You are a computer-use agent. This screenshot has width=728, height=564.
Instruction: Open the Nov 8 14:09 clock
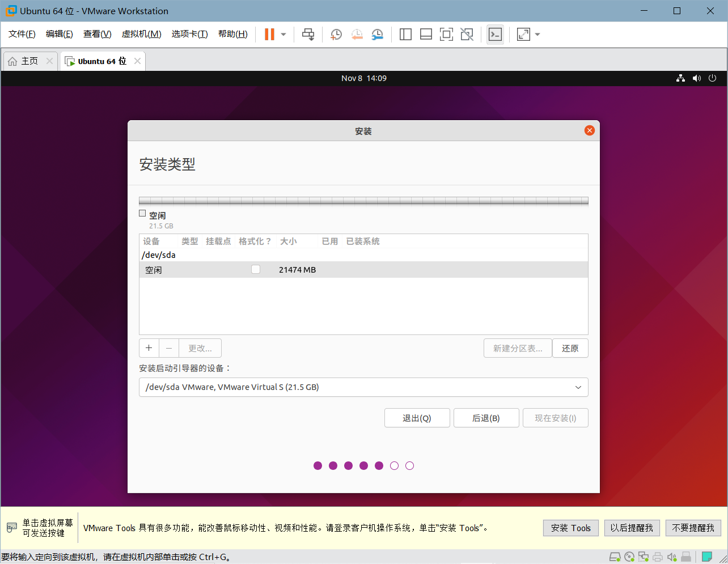coord(364,78)
